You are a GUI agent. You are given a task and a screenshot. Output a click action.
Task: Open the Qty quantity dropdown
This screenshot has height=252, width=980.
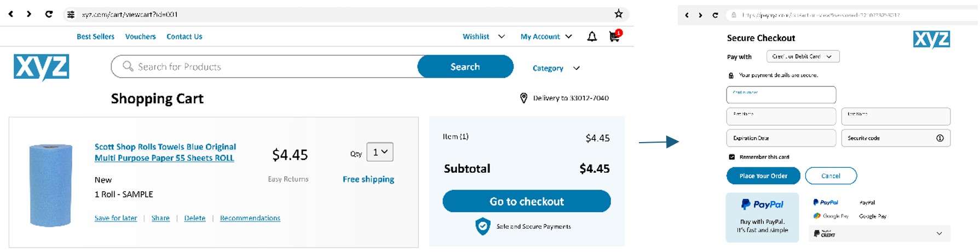tap(379, 152)
